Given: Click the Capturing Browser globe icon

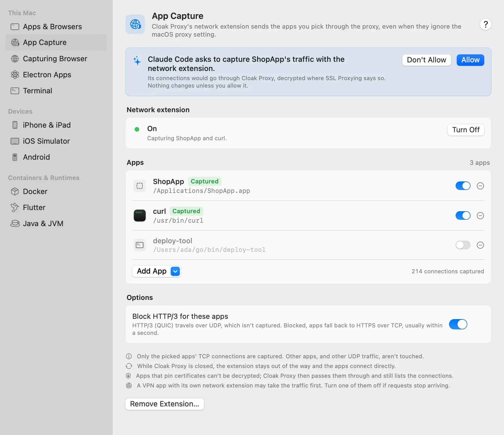Looking at the screenshot, I should point(15,59).
